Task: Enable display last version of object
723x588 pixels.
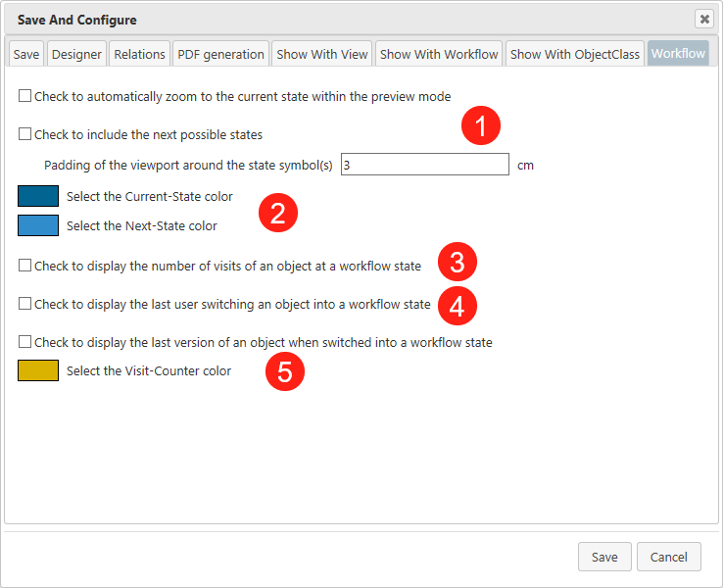Action: (x=24, y=342)
